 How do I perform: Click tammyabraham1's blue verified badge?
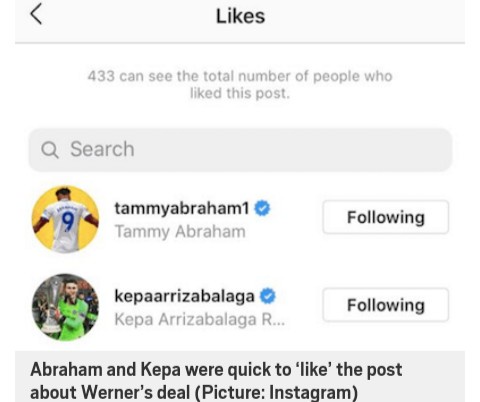coord(262,208)
